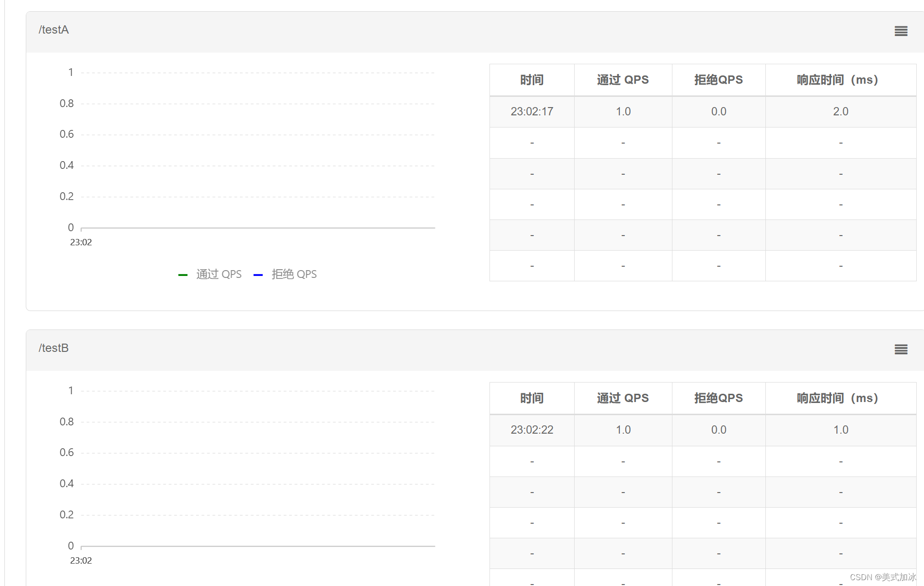Image resolution: width=924 pixels, height=586 pixels.
Task: Click the 1.0 response time value in /testB
Action: click(x=840, y=430)
